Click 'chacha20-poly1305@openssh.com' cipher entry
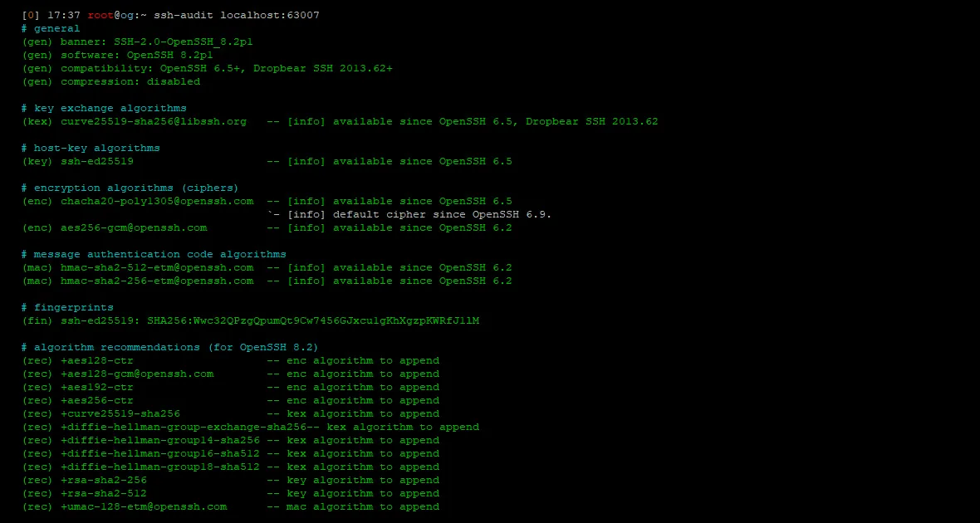The image size is (980, 523). coord(157,201)
